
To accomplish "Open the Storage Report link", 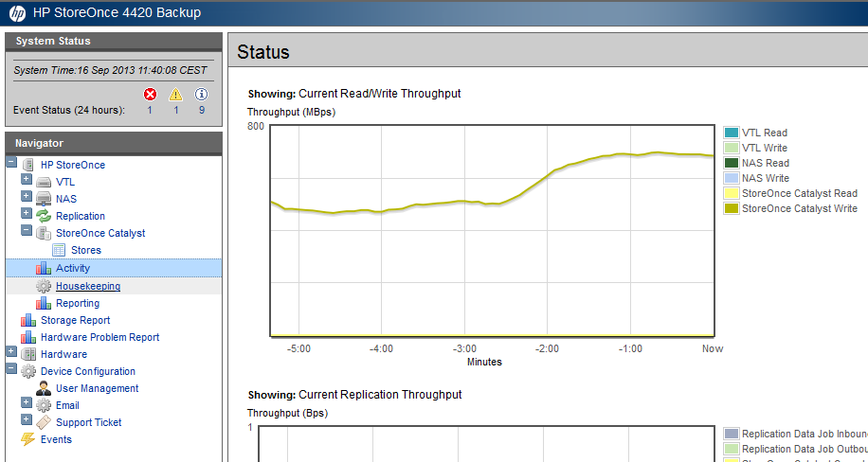I will pos(75,320).
